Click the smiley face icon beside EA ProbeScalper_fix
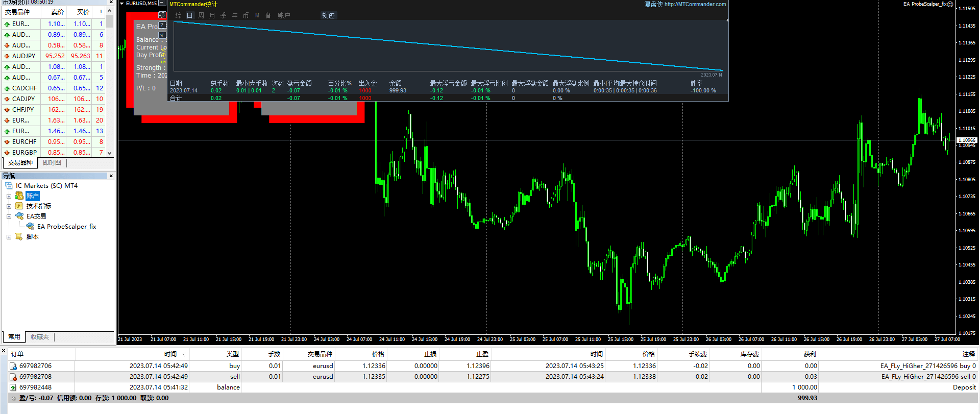This screenshot has height=414, width=980. [x=950, y=4]
